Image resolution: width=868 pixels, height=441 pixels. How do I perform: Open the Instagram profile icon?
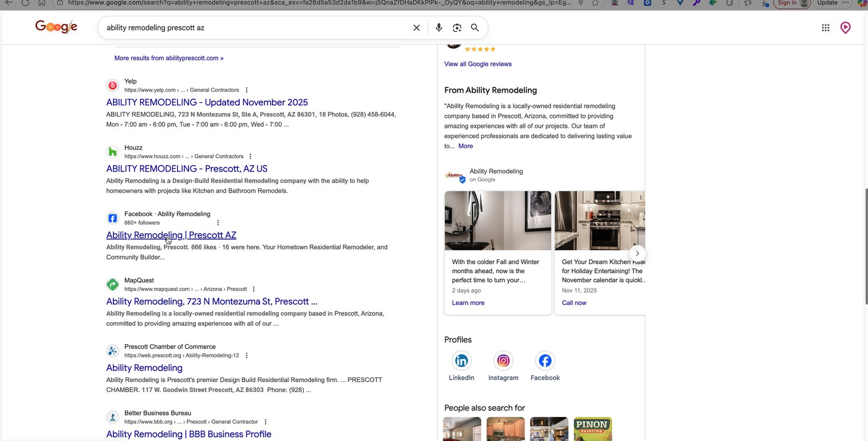pos(503,361)
